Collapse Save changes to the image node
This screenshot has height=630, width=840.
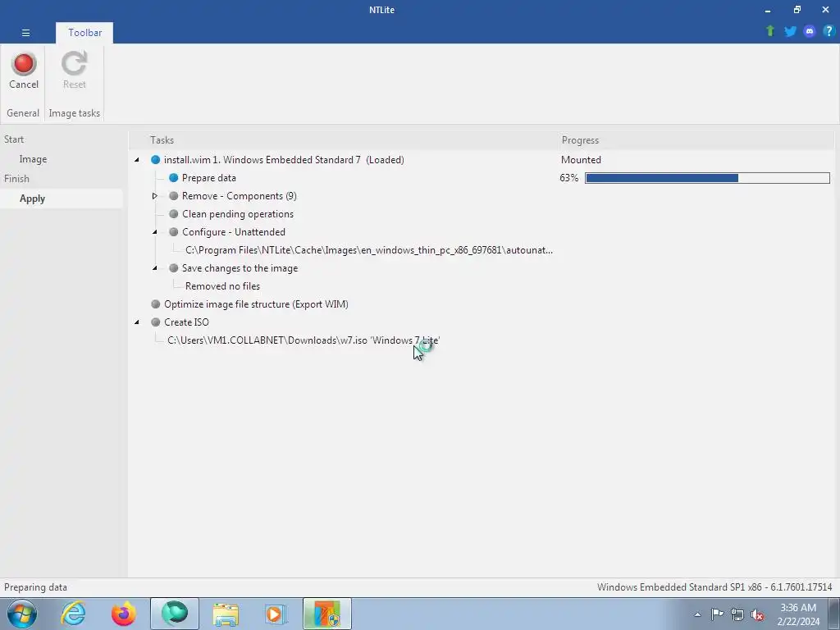tap(155, 268)
